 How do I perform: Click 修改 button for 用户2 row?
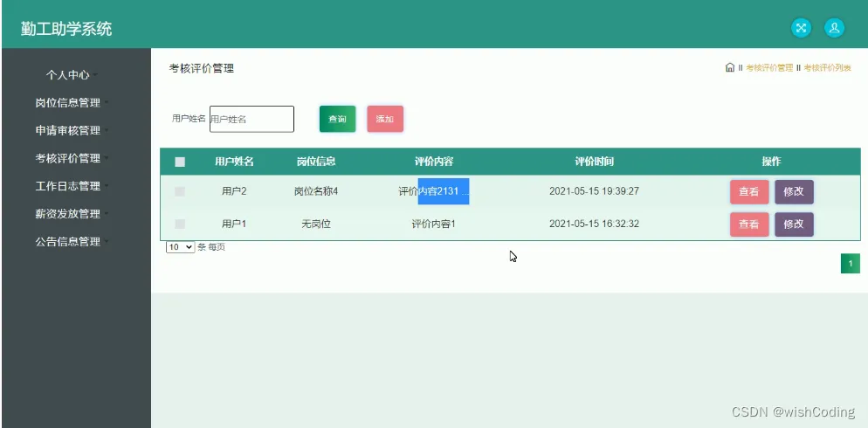(x=794, y=191)
